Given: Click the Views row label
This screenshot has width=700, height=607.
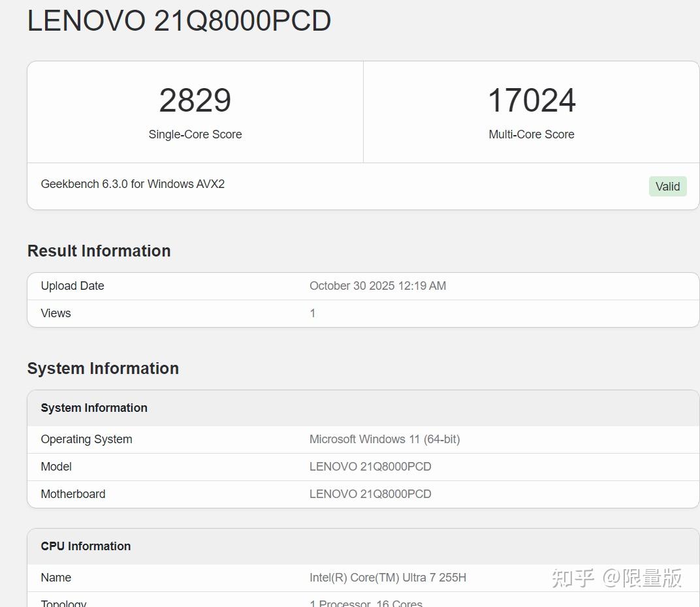Looking at the screenshot, I should pyautogui.click(x=56, y=313).
